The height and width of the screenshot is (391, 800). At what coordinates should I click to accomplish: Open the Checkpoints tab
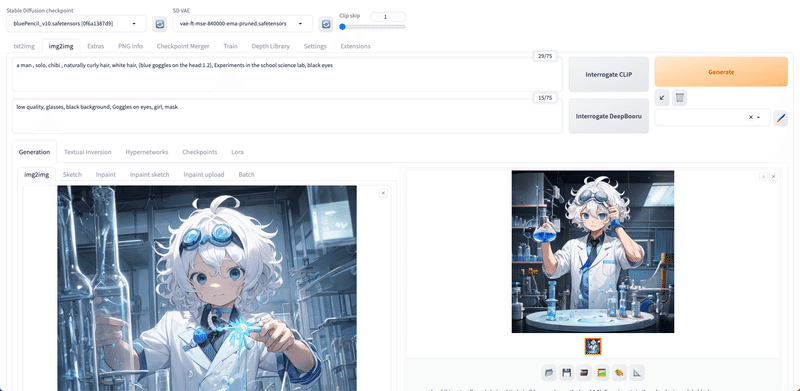(x=199, y=152)
